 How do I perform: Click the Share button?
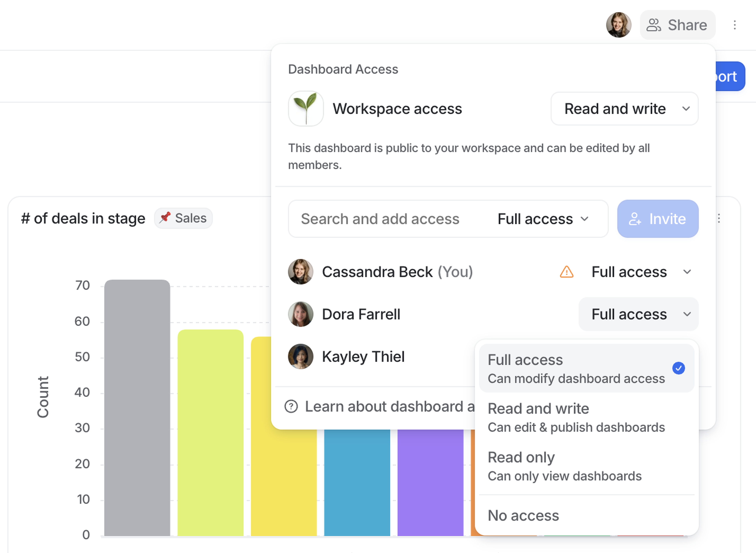(677, 25)
